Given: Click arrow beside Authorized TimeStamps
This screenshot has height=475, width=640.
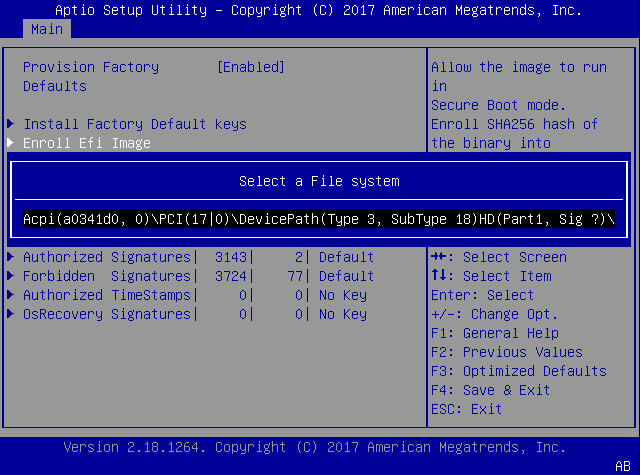Looking at the screenshot, I should (x=11, y=294).
